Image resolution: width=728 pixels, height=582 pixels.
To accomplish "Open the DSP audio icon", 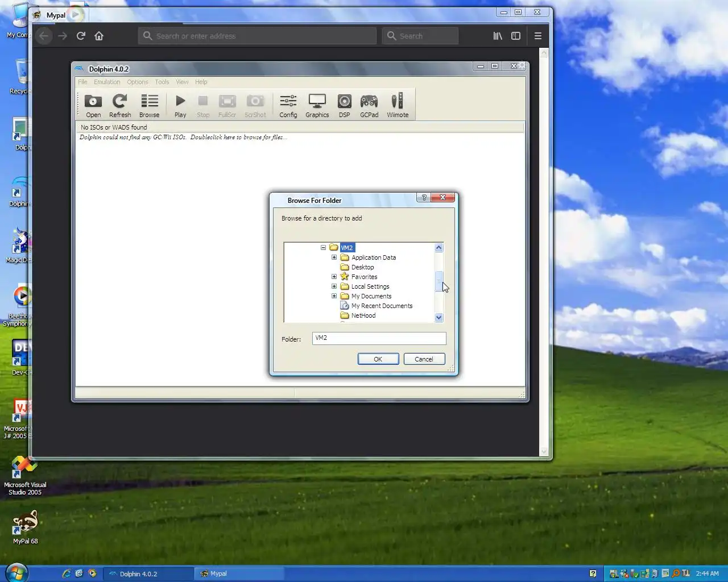I will click(x=345, y=106).
